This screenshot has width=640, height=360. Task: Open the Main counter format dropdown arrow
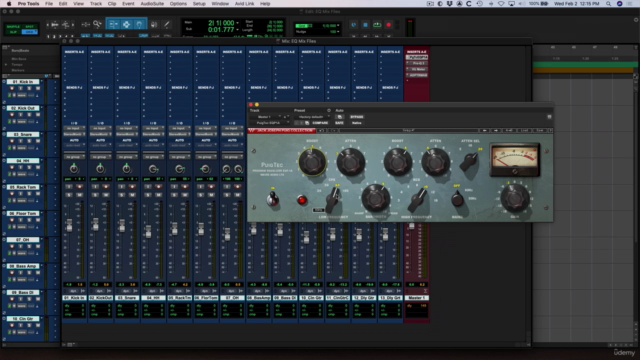[238, 23]
